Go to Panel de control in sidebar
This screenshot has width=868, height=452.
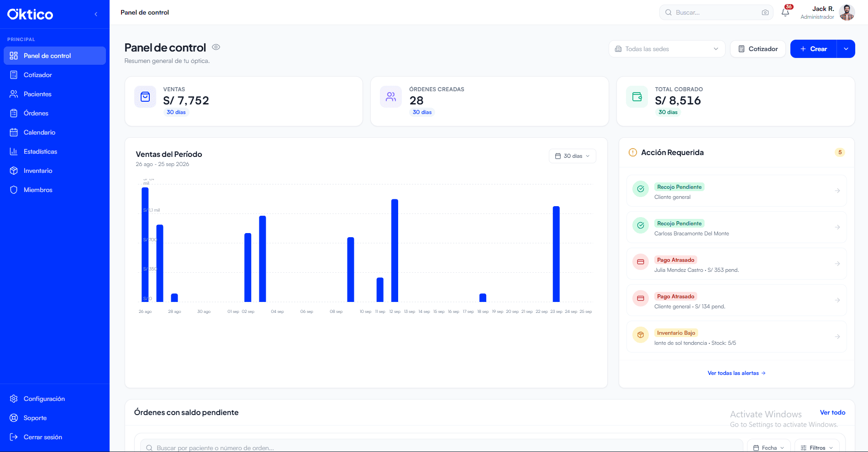tap(55, 56)
